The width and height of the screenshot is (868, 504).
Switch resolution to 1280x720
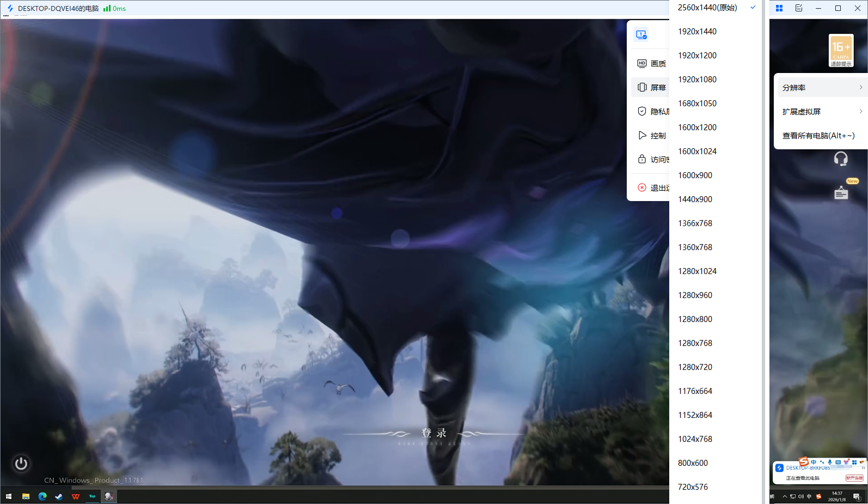(695, 367)
